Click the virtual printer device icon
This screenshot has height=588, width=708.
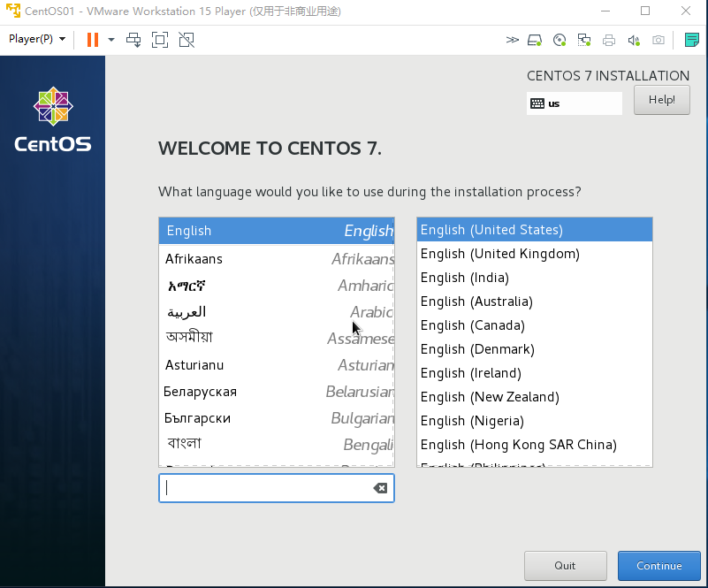coord(609,40)
